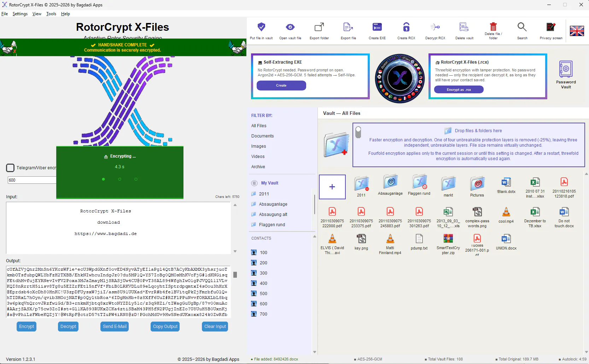
Task: Click the Encrypt button
Action: pos(27,327)
